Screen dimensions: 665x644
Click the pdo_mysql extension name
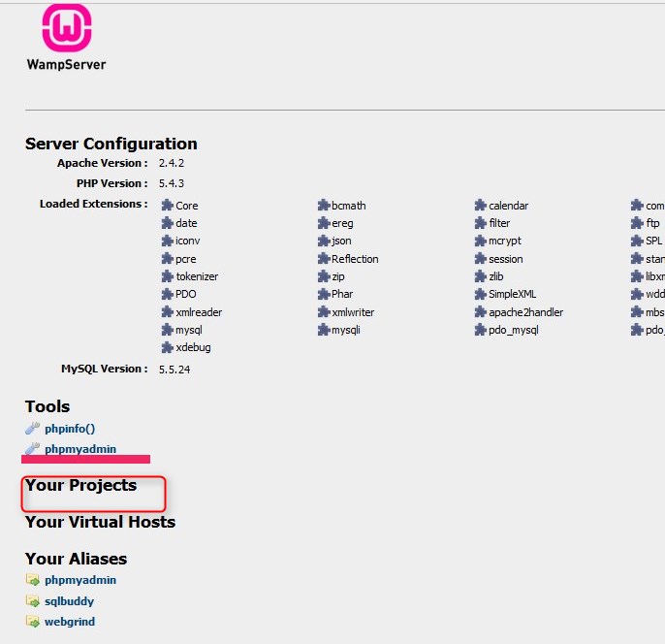514,330
